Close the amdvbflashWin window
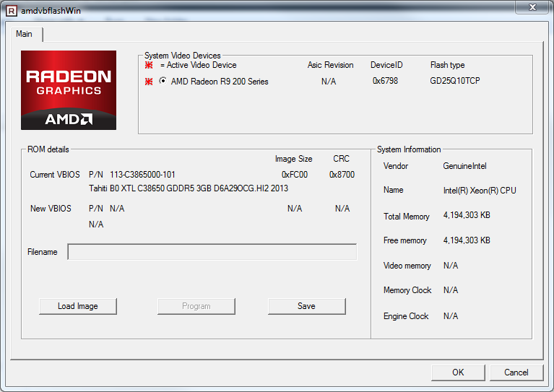This screenshot has height=392, width=554. [x=533, y=7]
